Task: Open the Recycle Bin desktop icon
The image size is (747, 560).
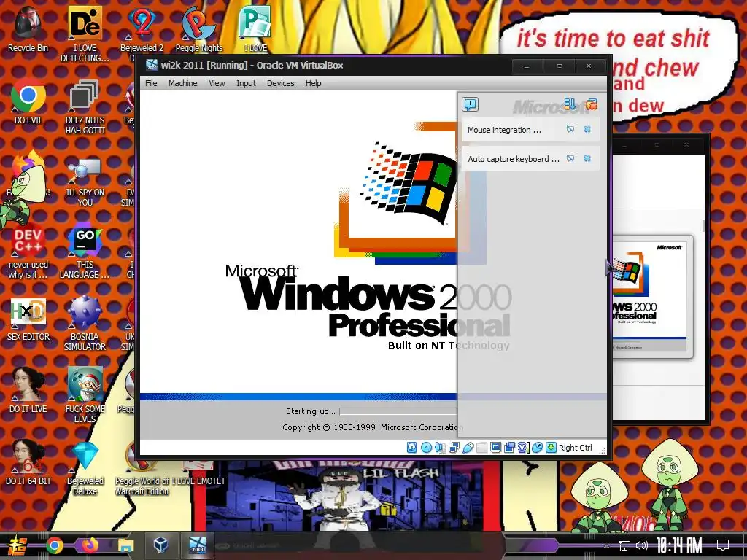Action: coord(28,29)
